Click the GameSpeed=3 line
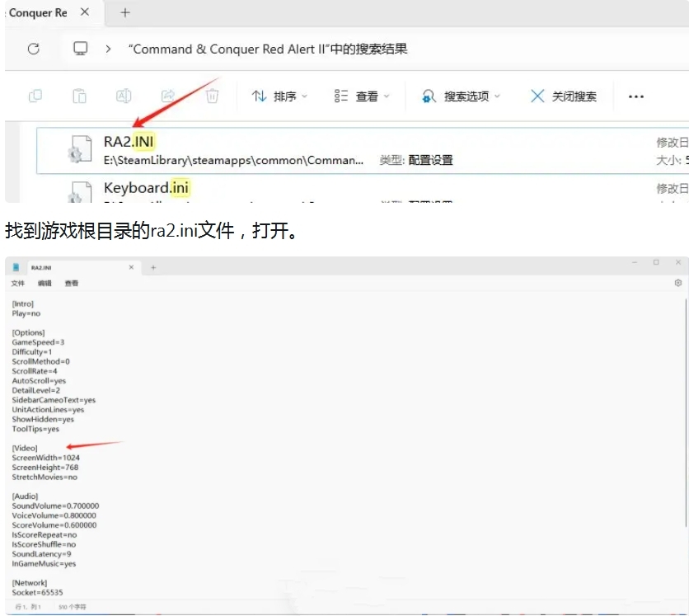Viewport: 689px width, 616px height. pyautogui.click(x=38, y=342)
